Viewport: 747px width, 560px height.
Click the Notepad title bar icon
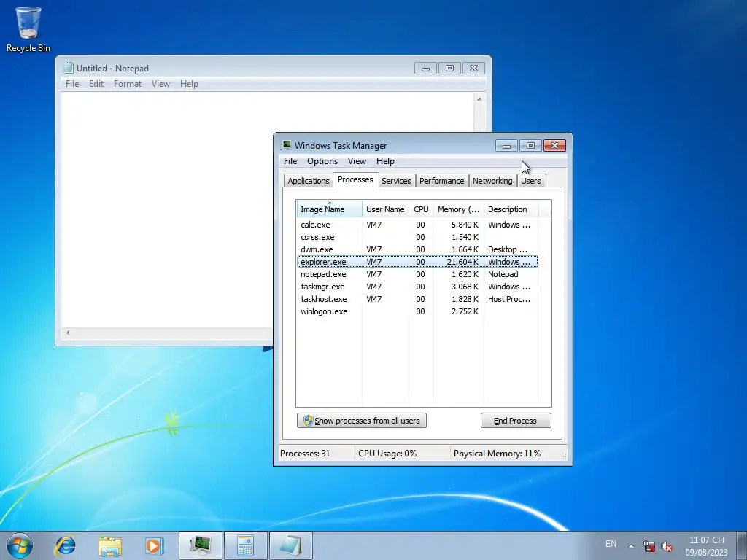coord(69,68)
